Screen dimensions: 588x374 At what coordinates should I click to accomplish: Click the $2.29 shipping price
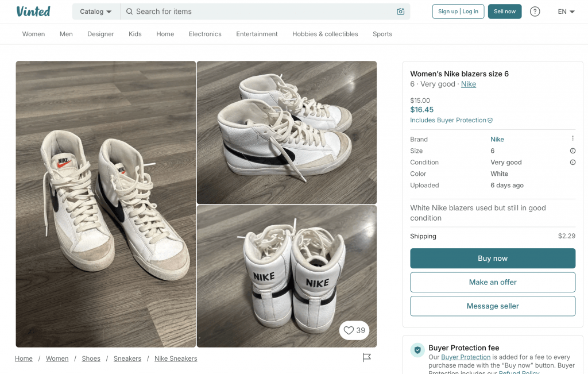point(566,236)
